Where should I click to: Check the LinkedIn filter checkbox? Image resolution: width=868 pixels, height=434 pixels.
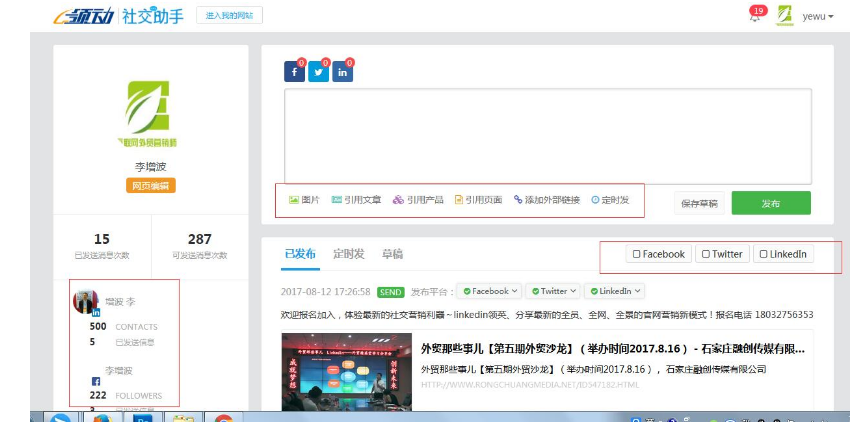764,254
